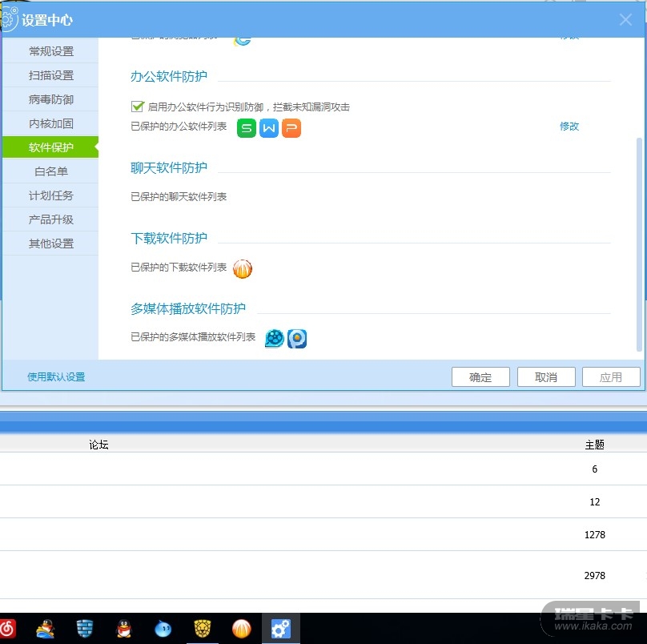Close the 设置中心 window
Image resolution: width=647 pixels, height=644 pixels.
pos(625,19)
